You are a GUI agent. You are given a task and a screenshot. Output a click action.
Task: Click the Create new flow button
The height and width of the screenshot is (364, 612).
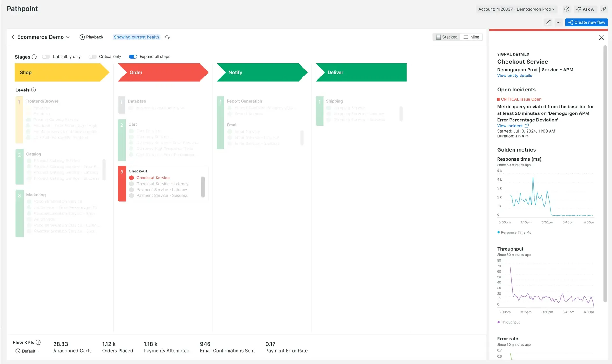pyautogui.click(x=586, y=22)
